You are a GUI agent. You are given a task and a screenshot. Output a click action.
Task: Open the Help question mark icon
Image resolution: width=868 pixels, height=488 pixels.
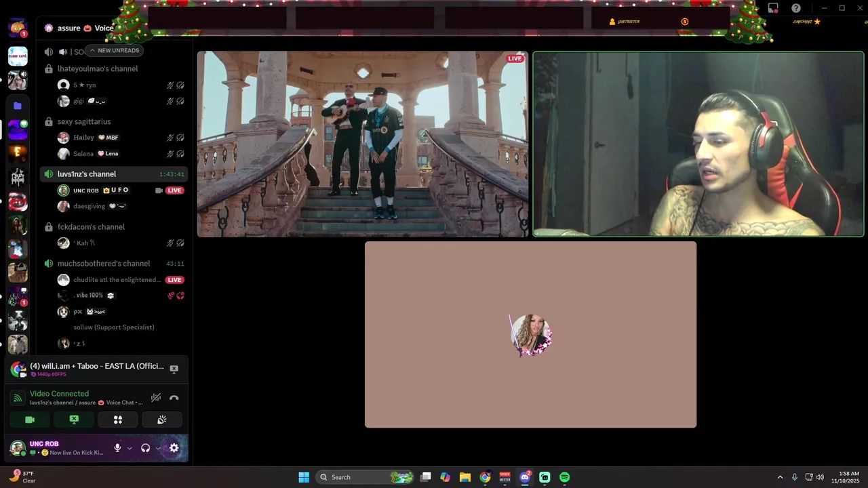[796, 8]
